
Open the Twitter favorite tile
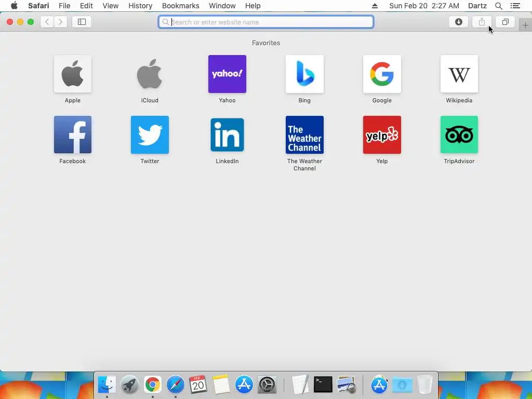point(150,135)
